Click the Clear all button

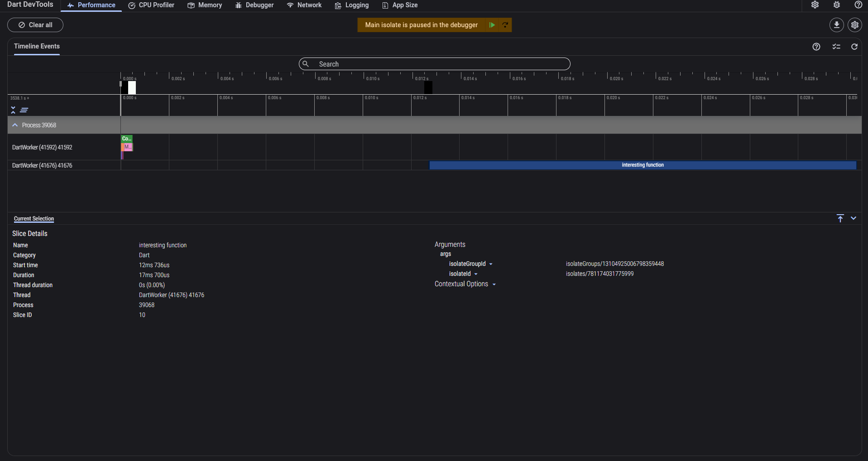(x=35, y=25)
